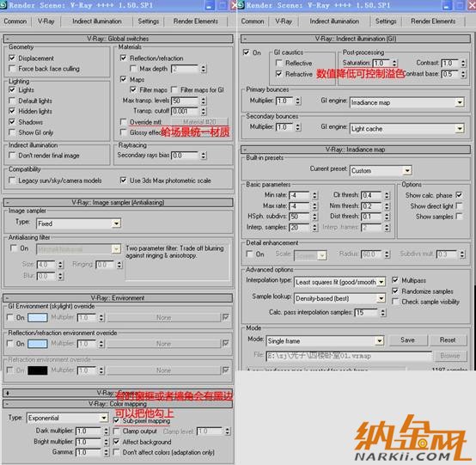Image resolution: width=476 pixels, height=465 pixels.
Task: Click Max transp. levels field
Action: pos(185,101)
